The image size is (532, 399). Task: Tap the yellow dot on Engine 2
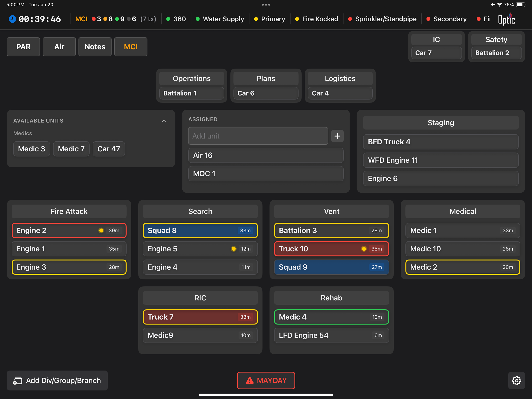point(101,230)
